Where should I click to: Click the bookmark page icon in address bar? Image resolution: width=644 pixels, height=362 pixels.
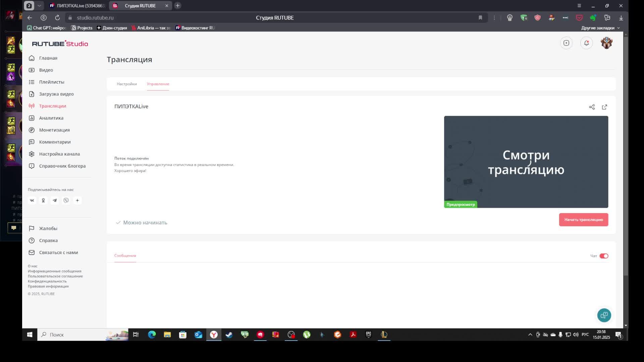(x=480, y=18)
